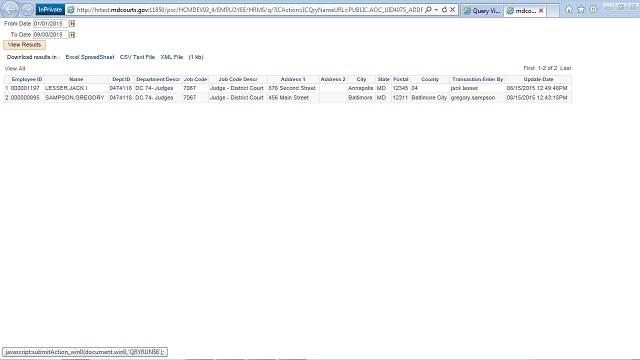Open the Tools gear icon
The image size is (640, 360).
[x=593, y=9]
